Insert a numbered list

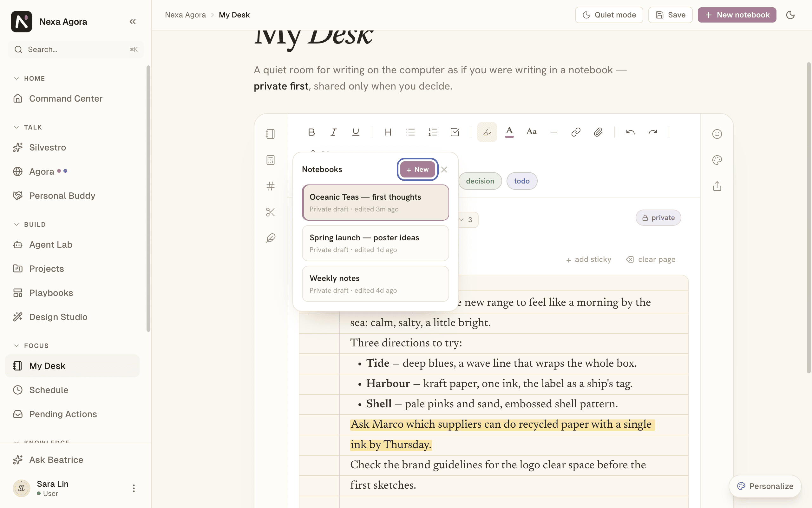coord(433,132)
